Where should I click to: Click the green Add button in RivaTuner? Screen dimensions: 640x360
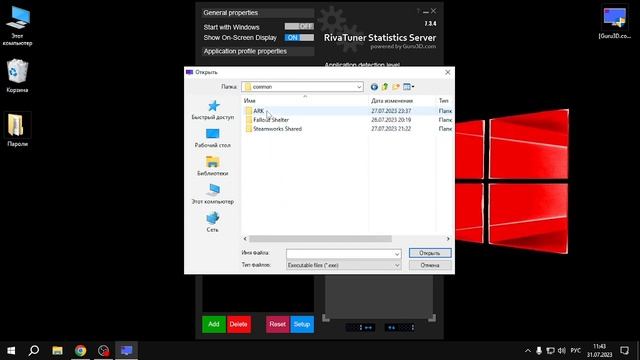(214, 324)
